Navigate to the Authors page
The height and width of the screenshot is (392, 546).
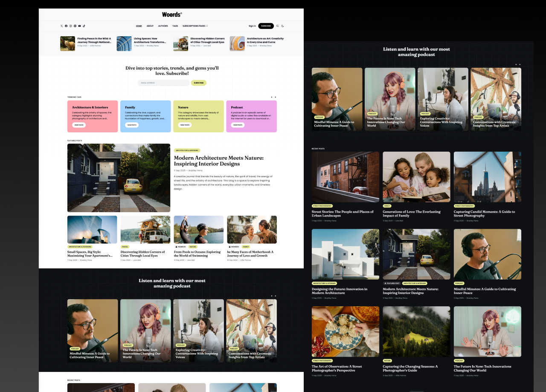(x=163, y=26)
